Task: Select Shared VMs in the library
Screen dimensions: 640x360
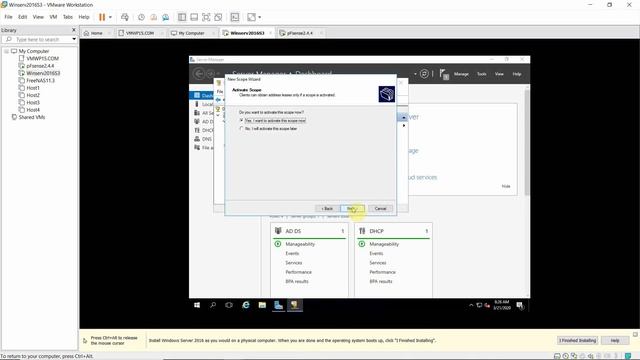Action: (x=31, y=117)
